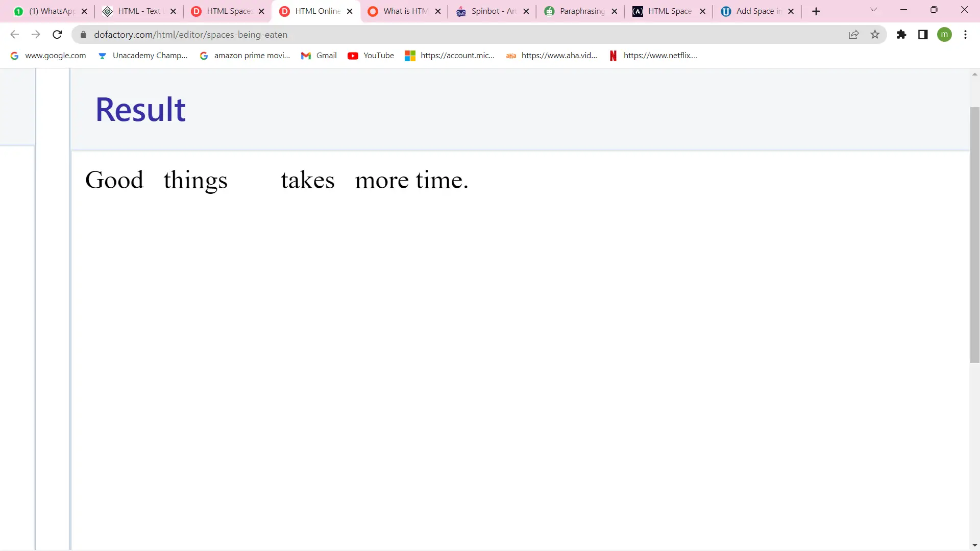Viewport: 980px width, 551px height.
Task: Click the page refresh icon
Action: pos(57,34)
